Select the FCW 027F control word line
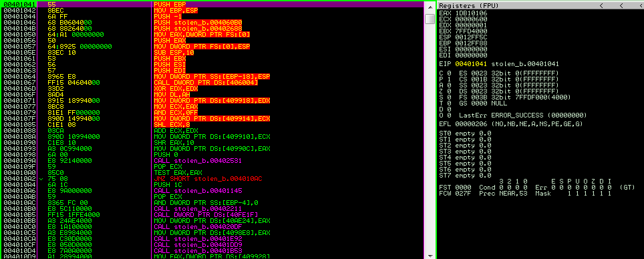Image resolution: width=644 pixels, height=259 pixels. [525, 194]
